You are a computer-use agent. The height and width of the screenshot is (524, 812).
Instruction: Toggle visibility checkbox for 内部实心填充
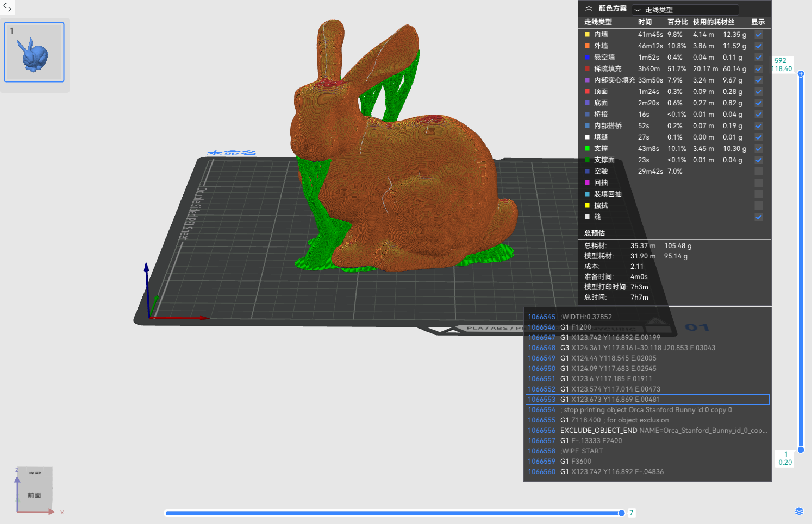click(x=759, y=80)
